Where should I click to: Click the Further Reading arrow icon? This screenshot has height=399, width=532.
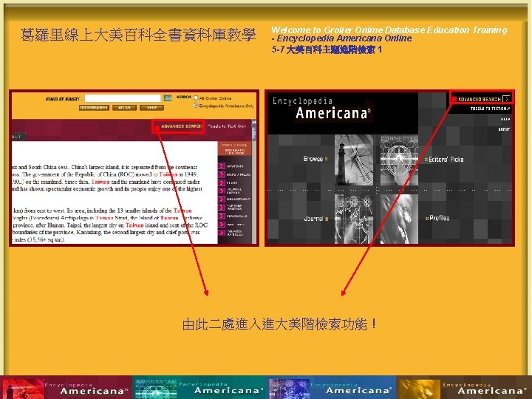point(222,208)
